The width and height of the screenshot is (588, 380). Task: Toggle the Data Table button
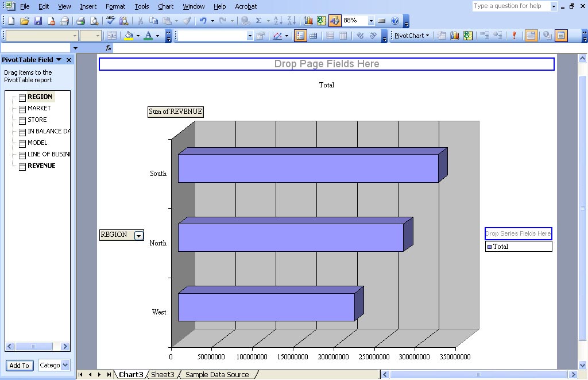(x=314, y=36)
